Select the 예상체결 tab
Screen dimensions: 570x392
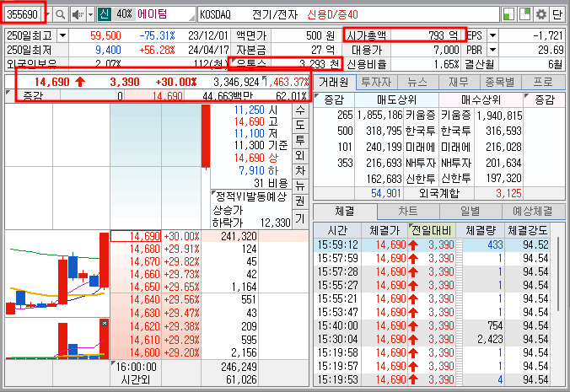533,211
